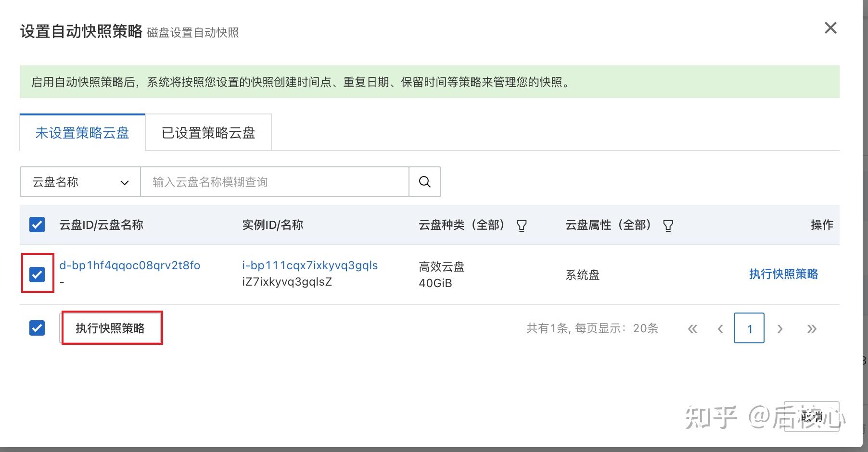Expand the 云盘名称 search type dropdown
Viewport: 868px width, 452px height.
pos(80,182)
